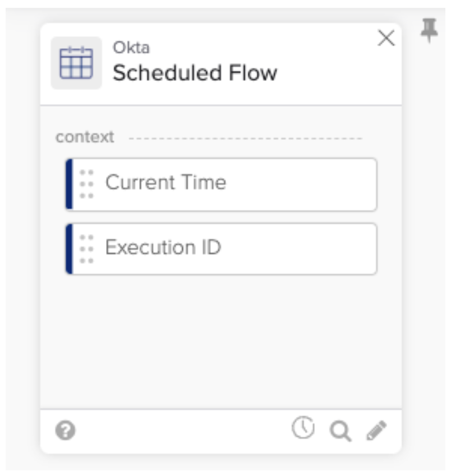Pin the Scheduled Flow card

(429, 30)
